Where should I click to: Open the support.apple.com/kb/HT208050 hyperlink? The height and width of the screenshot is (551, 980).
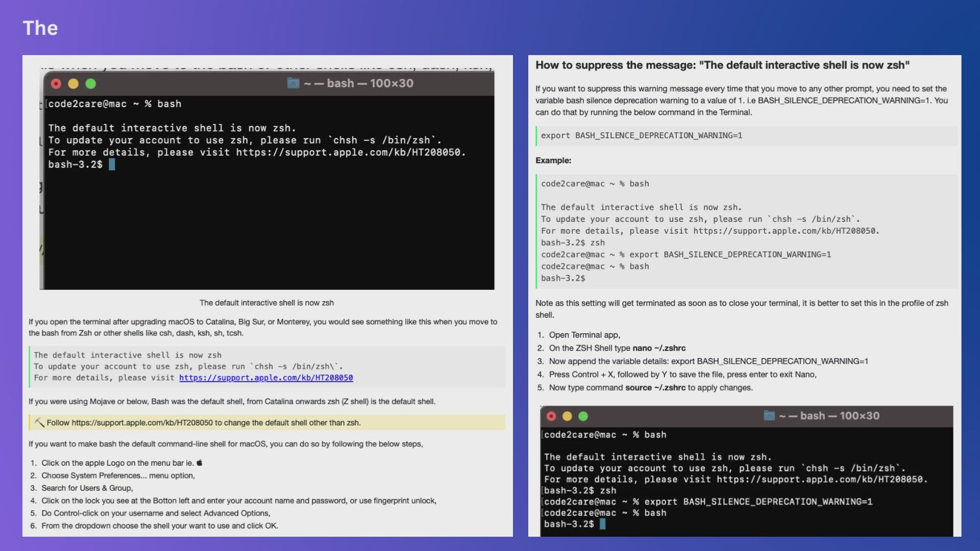point(266,378)
